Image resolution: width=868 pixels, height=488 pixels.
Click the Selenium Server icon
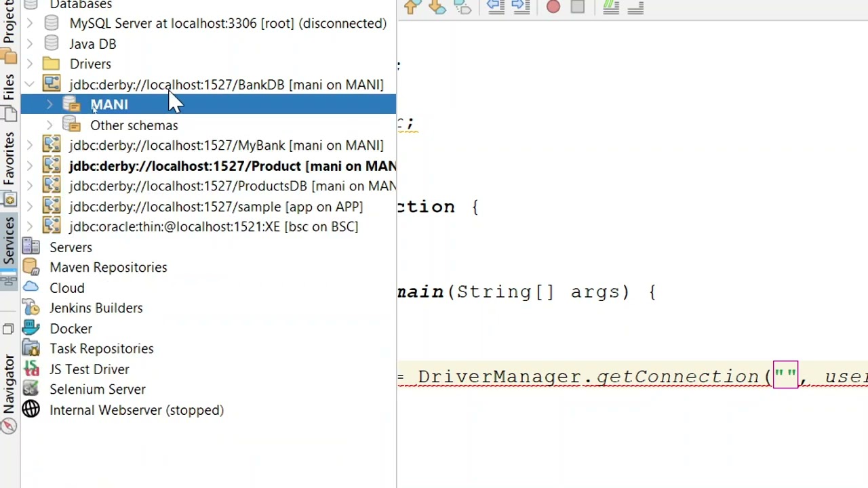point(31,389)
